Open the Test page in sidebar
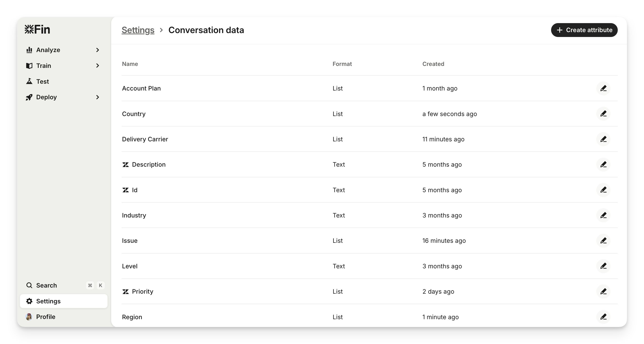This screenshot has width=644, height=344. [x=43, y=81]
